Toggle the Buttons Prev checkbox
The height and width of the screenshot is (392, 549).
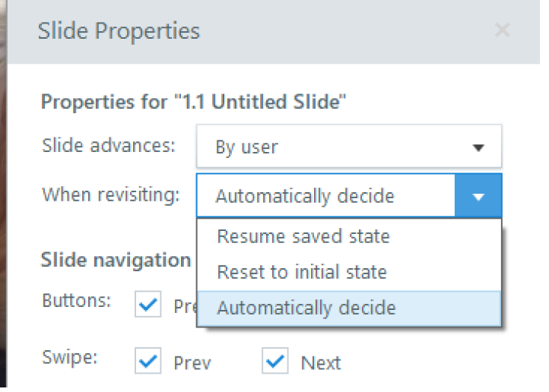coord(150,305)
